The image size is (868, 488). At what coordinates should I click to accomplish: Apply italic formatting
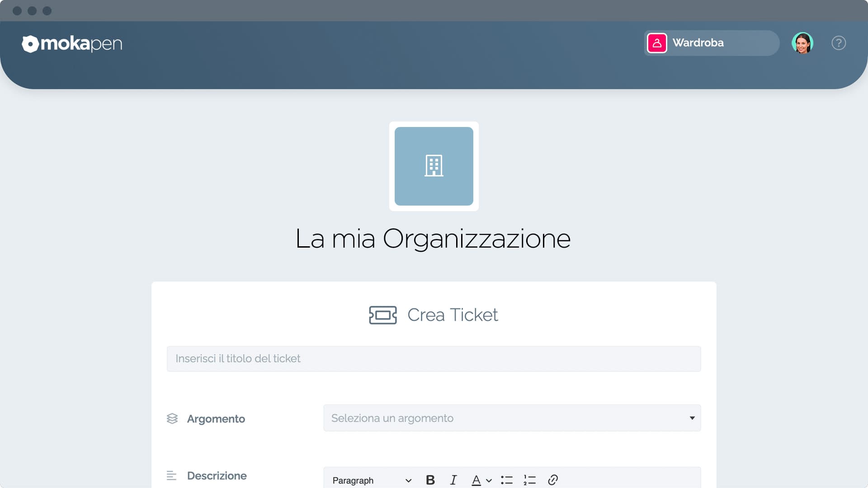tap(453, 480)
